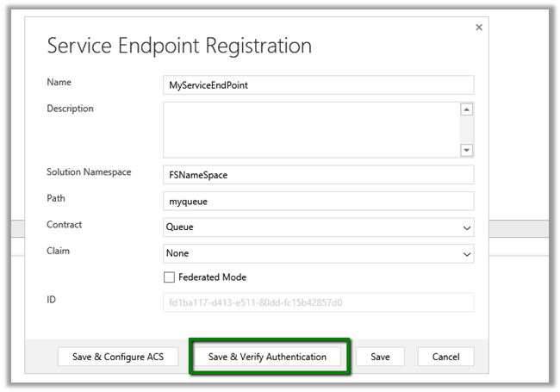Screen dimensions: 560x392
Task: Select the Solution Namespace input field
Action: (x=318, y=174)
